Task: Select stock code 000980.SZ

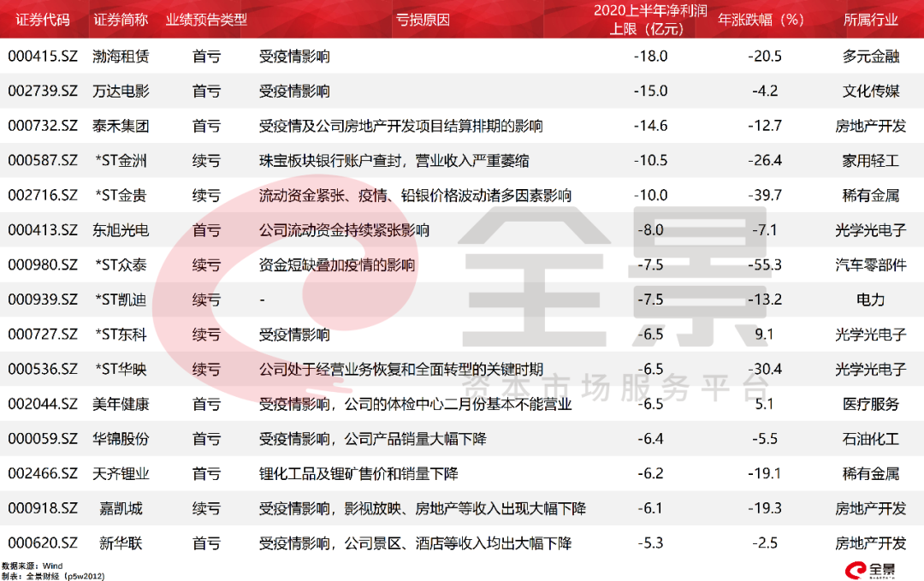Action: click(43, 265)
